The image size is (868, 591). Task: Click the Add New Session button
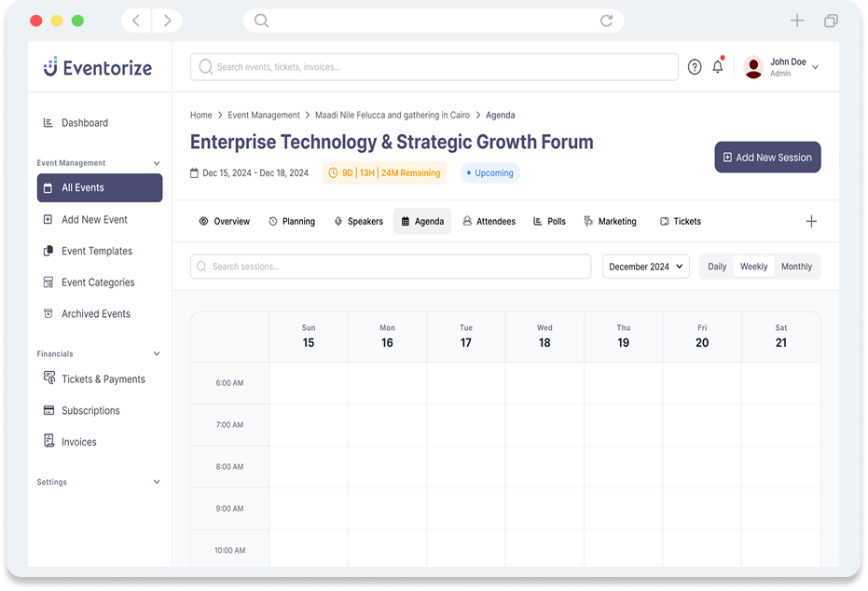pyautogui.click(x=767, y=158)
